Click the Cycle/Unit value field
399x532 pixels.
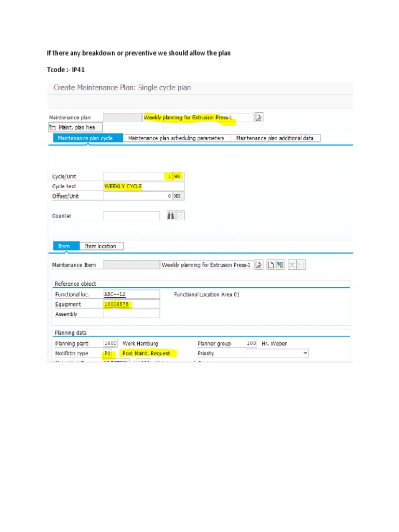(x=138, y=177)
